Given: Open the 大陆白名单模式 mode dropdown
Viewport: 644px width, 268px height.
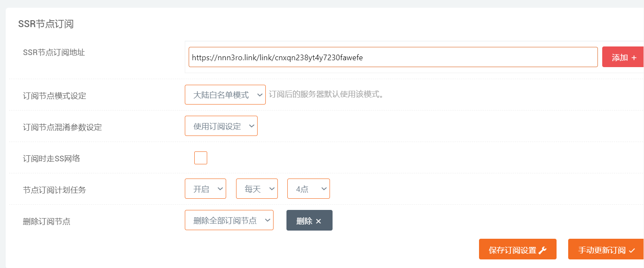Looking at the screenshot, I should point(225,95).
